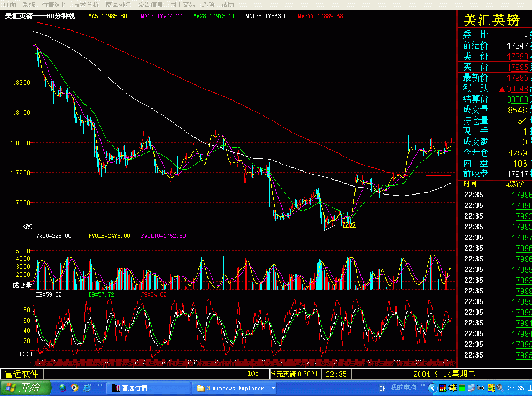This screenshot has width=532, height=396.
Task: Launch Windows Media Player from quick launch
Action: tap(74, 387)
